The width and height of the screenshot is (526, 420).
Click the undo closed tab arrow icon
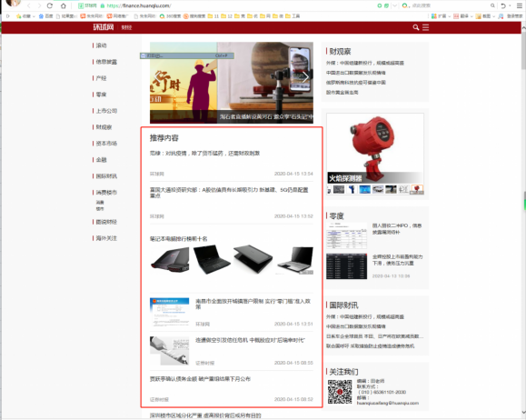pos(503,5)
